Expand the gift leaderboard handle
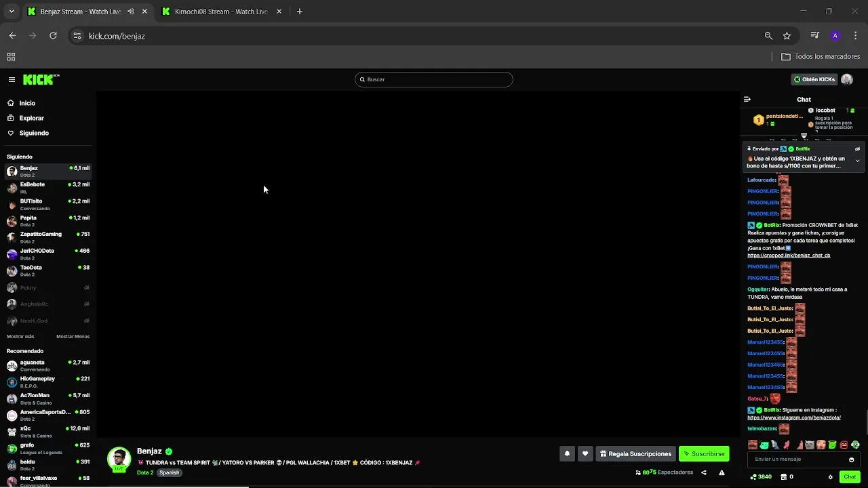868x488 pixels. [x=804, y=136]
